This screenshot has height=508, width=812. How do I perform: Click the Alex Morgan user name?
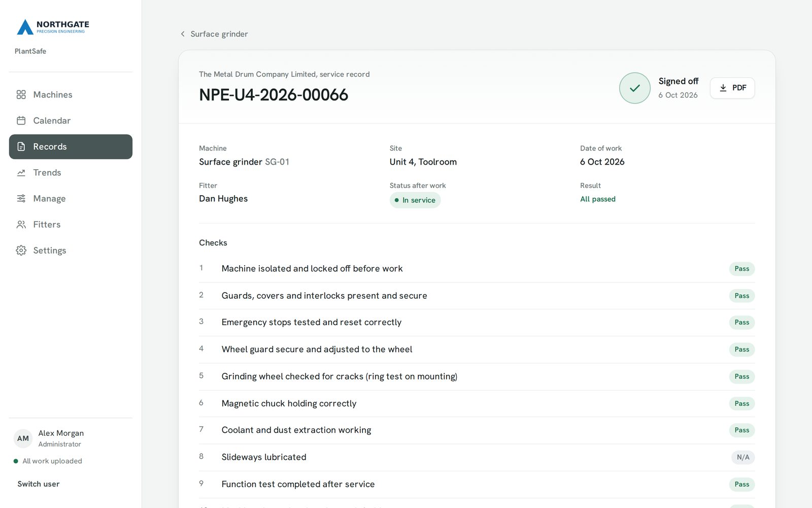[x=61, y=433]
